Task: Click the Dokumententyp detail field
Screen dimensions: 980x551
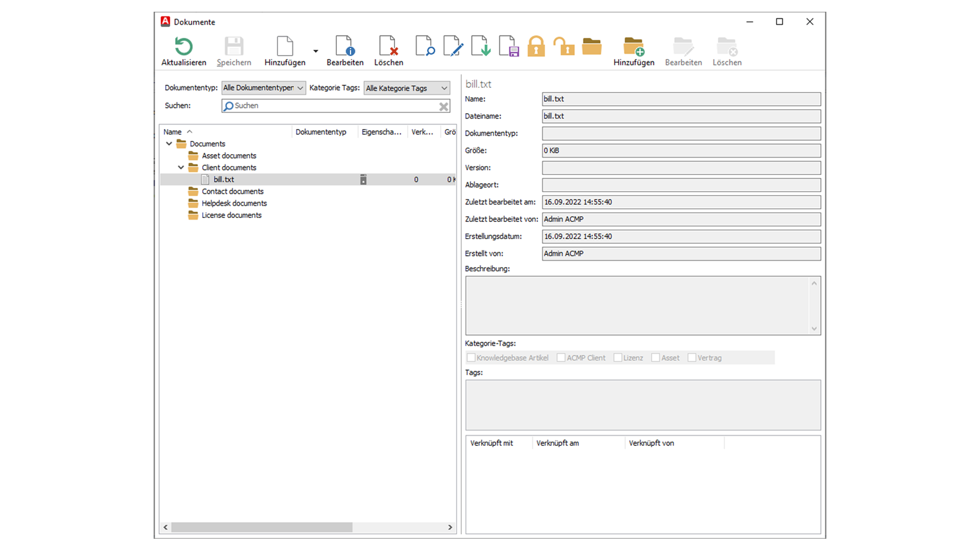Action: click(681, 134)
